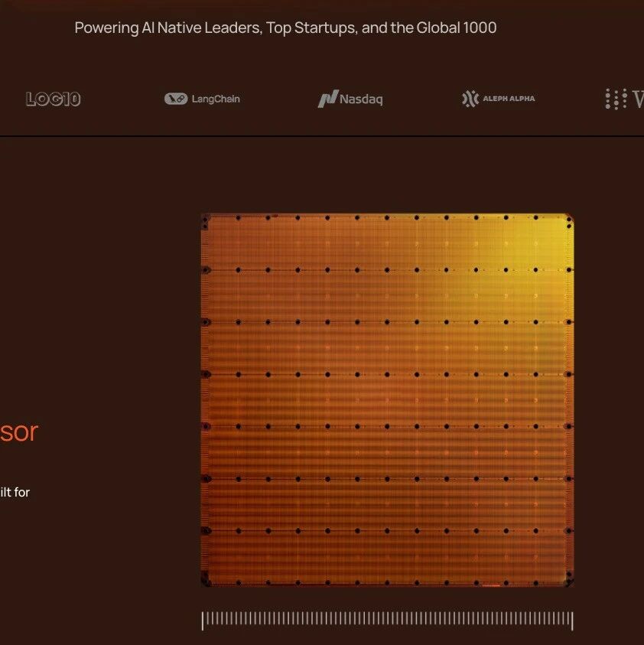Click the tall right end tick of the scale
The width and height of the screenshot is (644, 645).
[572, 621]
